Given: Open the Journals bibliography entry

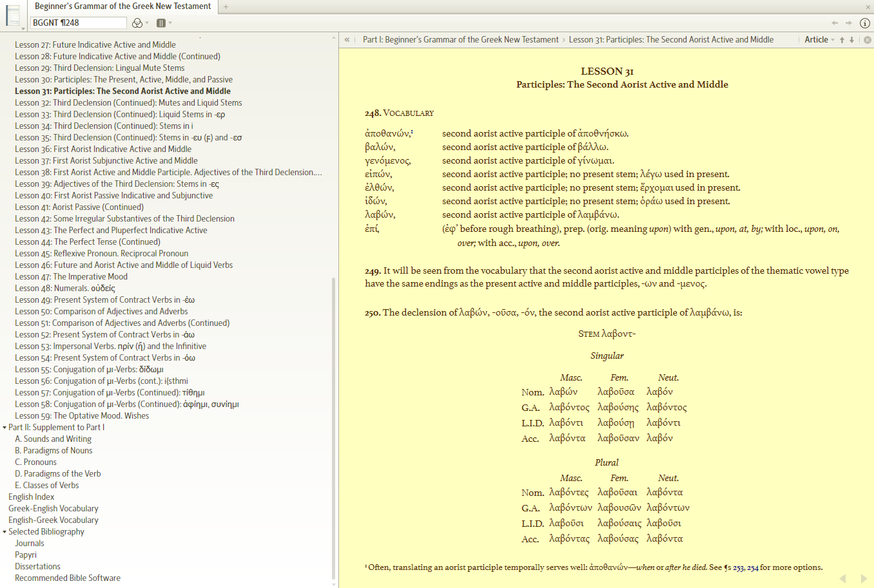Looking at the screenshot, I should tap(30, 544).
